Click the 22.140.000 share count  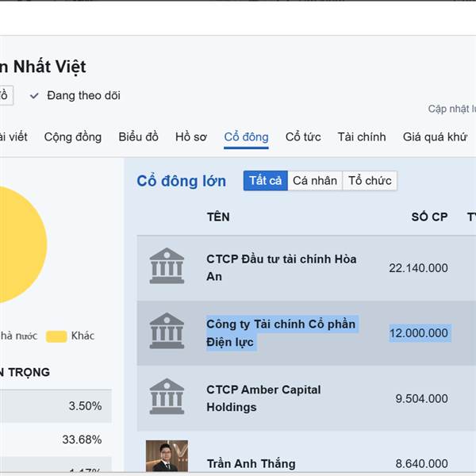pyautogui.click(x=418, y=268)
